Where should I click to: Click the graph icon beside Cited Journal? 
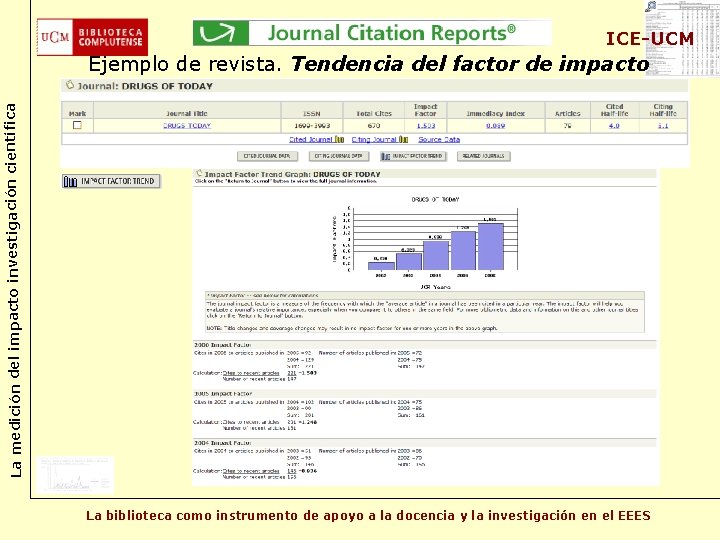(x=339, y=139)
